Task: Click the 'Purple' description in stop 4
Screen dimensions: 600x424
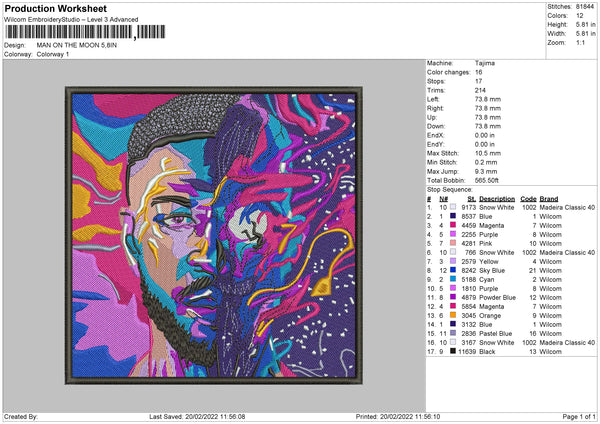Action: pyautogui.click(x=489, y=235)
